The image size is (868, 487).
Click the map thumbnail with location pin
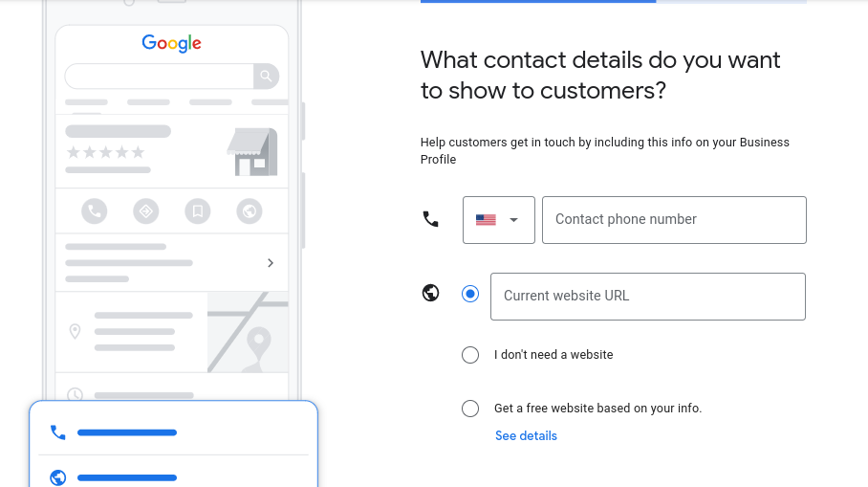click(x=248, y=332)
